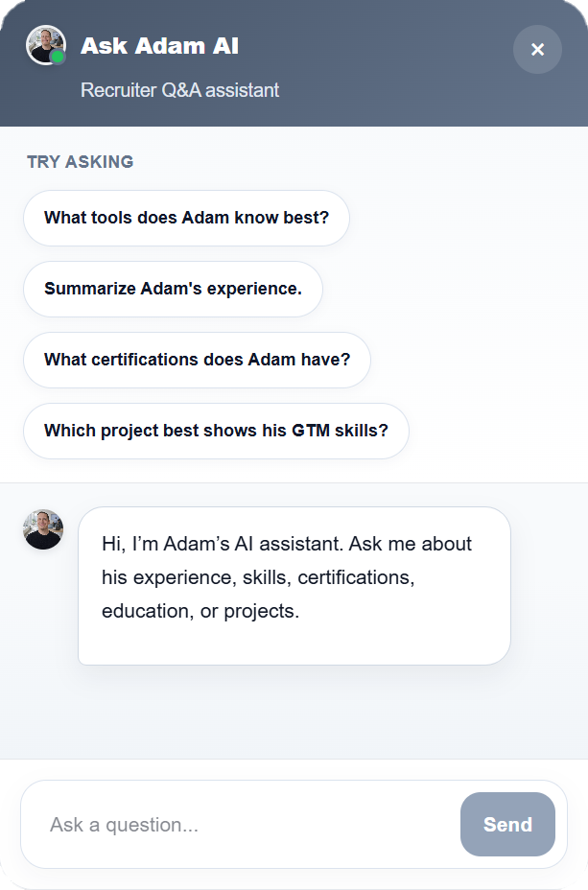This screenshot has height=890, width=588.
Task: Send the typed question
Action: [x=507, y=824]
